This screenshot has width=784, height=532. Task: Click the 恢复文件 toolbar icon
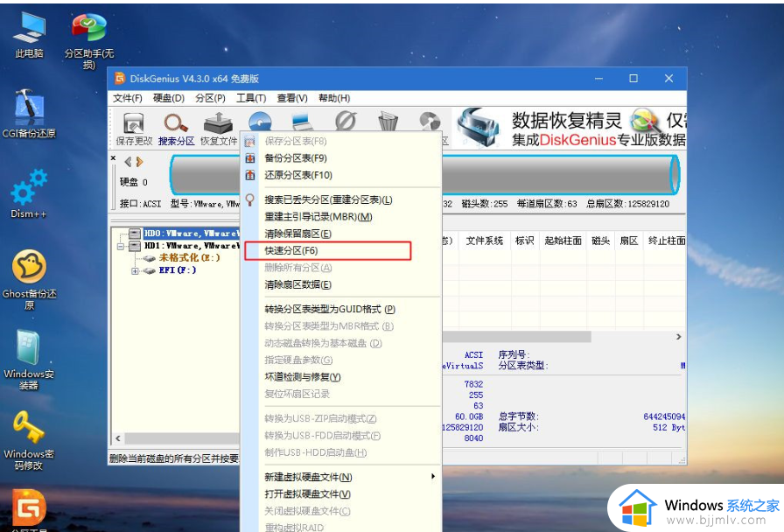click(x=219, y=129)
